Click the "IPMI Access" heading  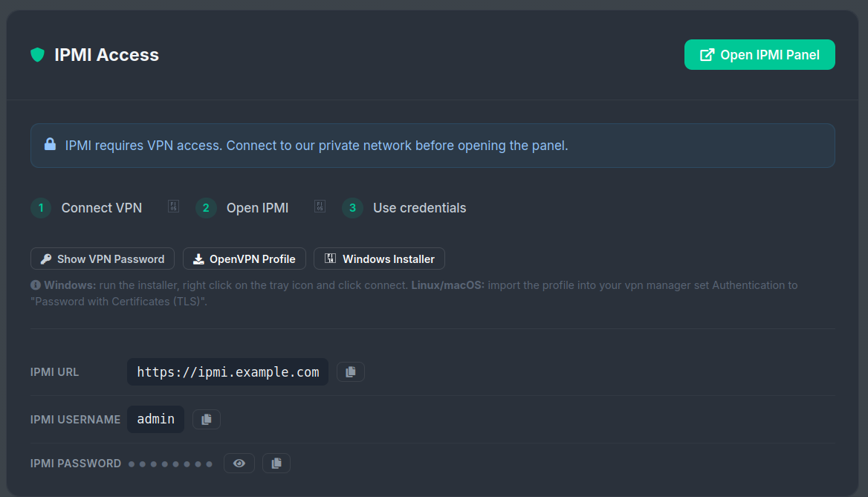(106, 55)
